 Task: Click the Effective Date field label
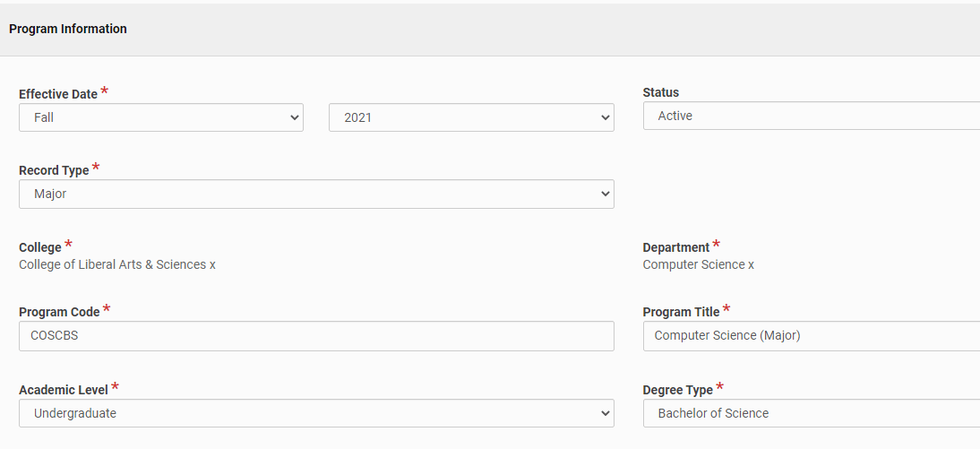tap(58, 94)
